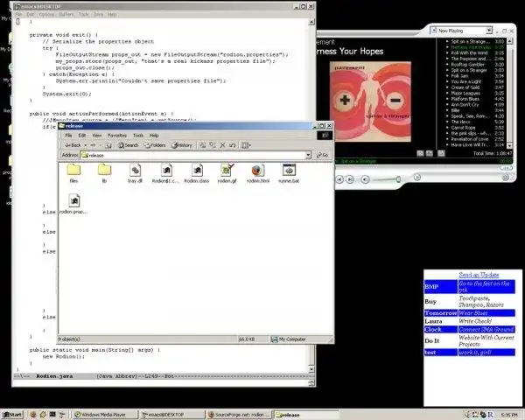Viewport: 525px width, 420px height.
Task: Switch to SourceForge.net rodion taskbar button
Action: click(239, 415)
